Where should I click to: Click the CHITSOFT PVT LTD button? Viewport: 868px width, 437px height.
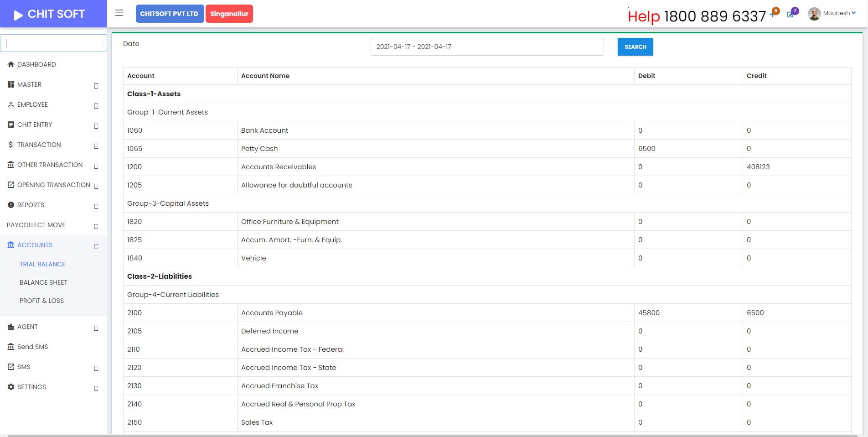coord(169,14)
